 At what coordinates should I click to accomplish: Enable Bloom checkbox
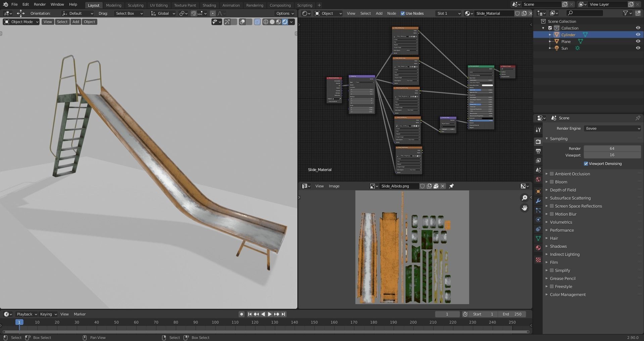pyautogui.click(x=552, y=182)
